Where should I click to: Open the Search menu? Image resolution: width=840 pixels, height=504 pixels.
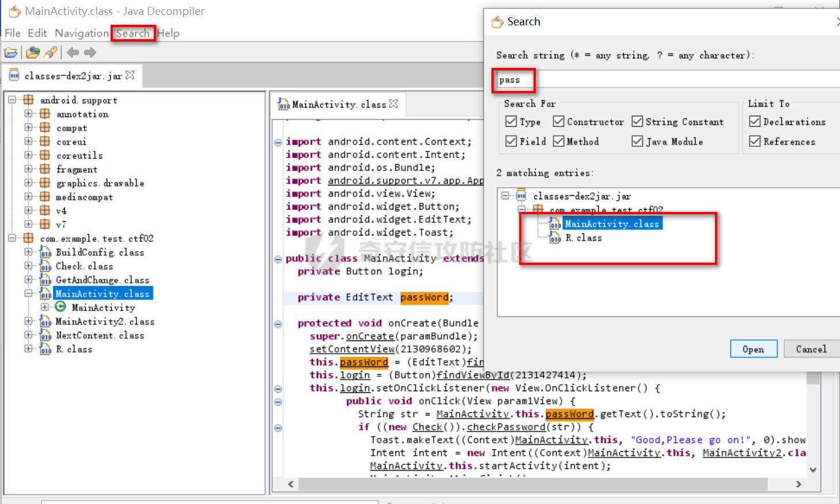tap(133, 33)
